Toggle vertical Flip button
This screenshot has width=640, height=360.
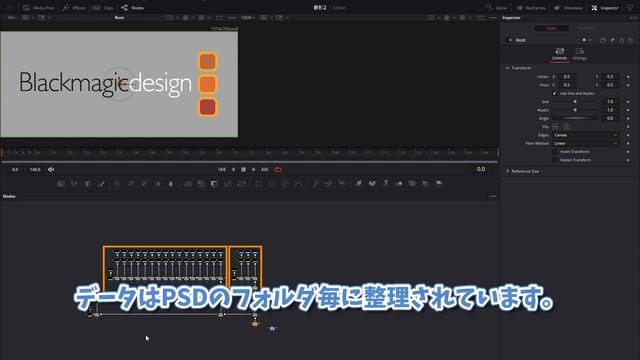pos(566,127)
